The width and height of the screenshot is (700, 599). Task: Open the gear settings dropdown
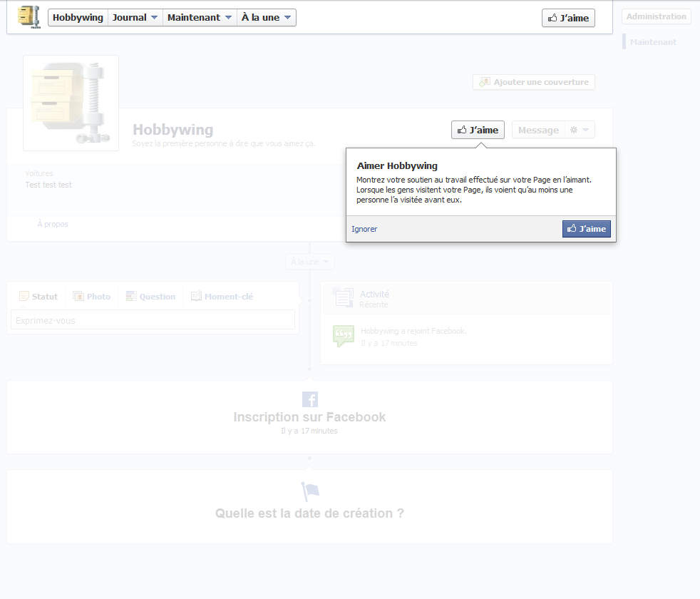pyautogui.click(x=580, y=130)
